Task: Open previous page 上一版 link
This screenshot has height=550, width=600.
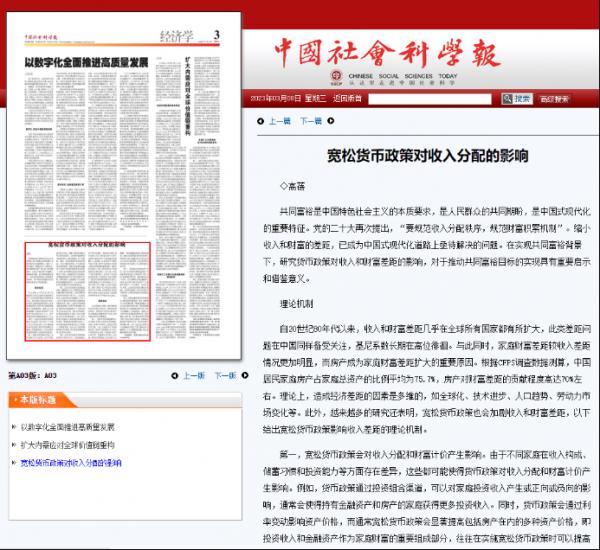Action: (192, 376)
